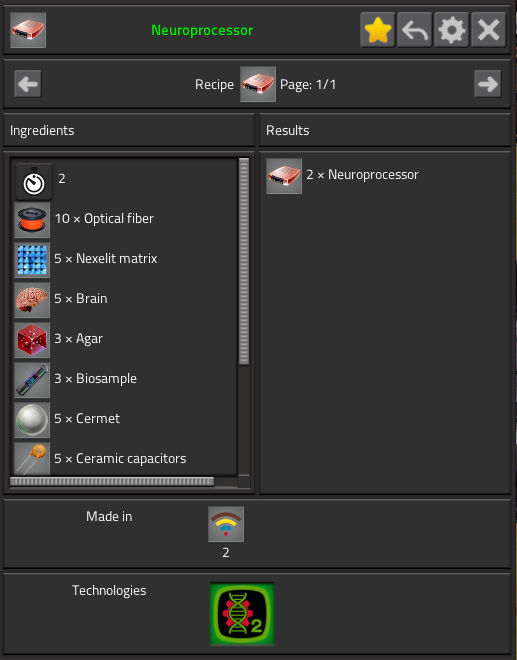This screenshot has width=517, height=660.
Task: Select the Brain ingredient icon
Action: coord(32,300)
